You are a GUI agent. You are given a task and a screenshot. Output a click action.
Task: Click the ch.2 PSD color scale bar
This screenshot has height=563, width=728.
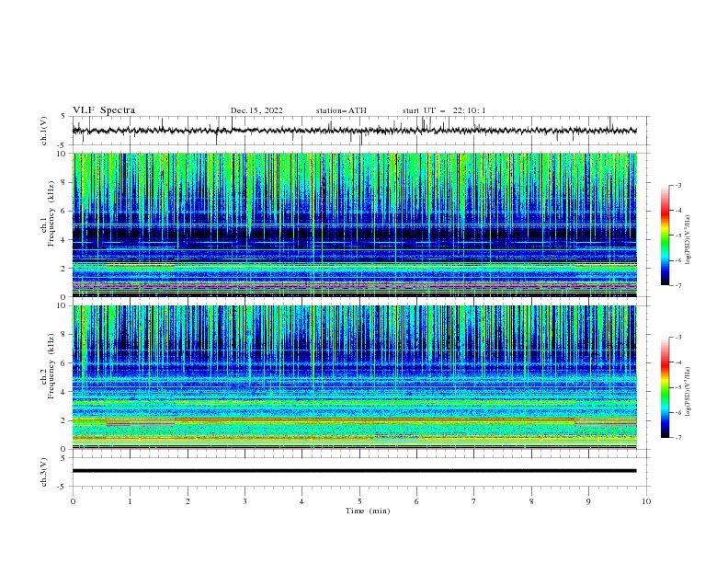(665, 387)
